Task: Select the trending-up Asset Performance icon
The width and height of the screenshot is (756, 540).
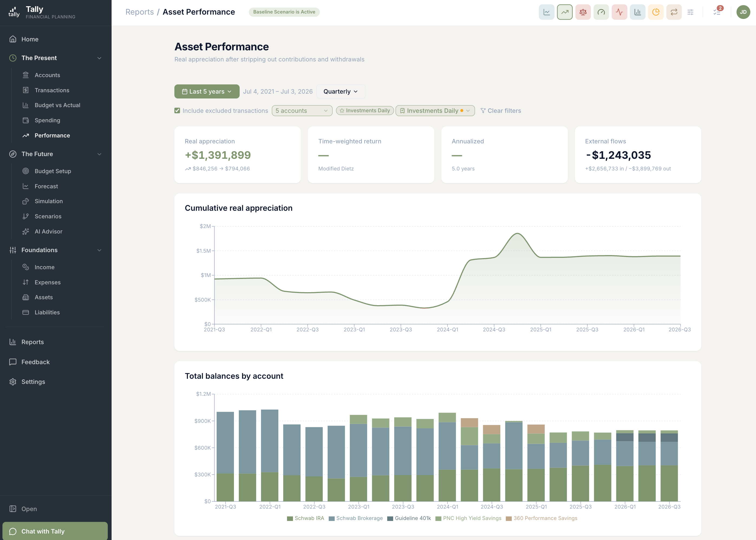Action: tap(565, 12)
